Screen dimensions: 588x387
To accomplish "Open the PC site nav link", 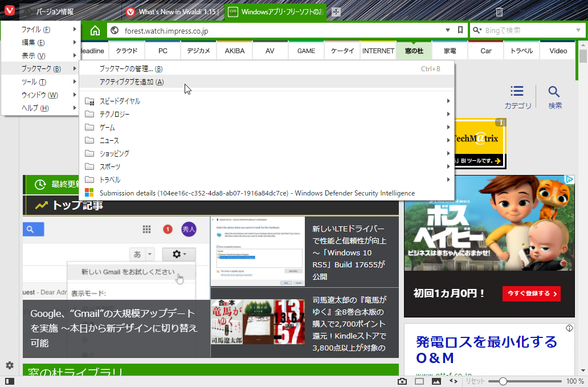I will [163, 51].
